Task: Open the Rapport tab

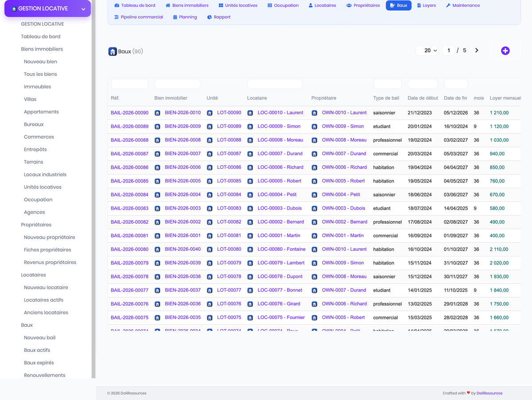Action: tap(219, 17)
